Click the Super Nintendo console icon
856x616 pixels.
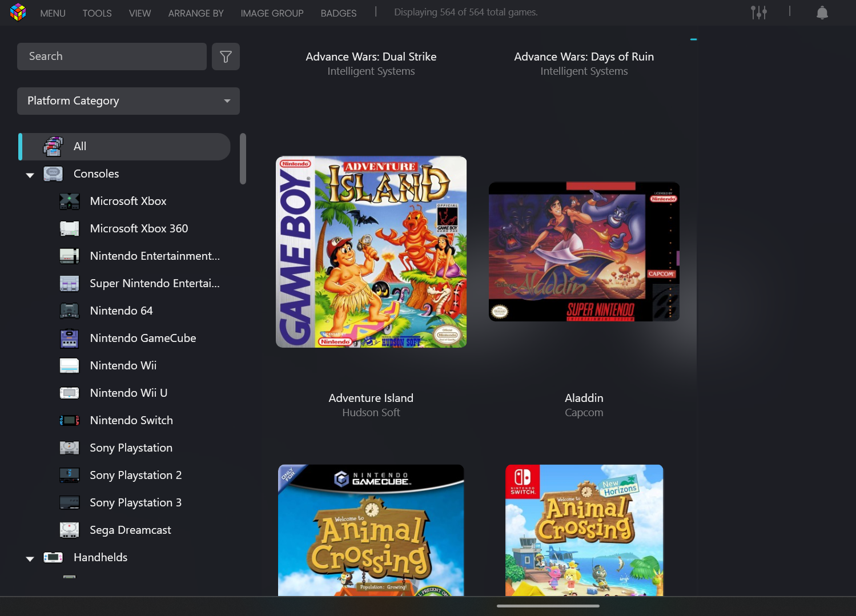[x=70, y=283]
